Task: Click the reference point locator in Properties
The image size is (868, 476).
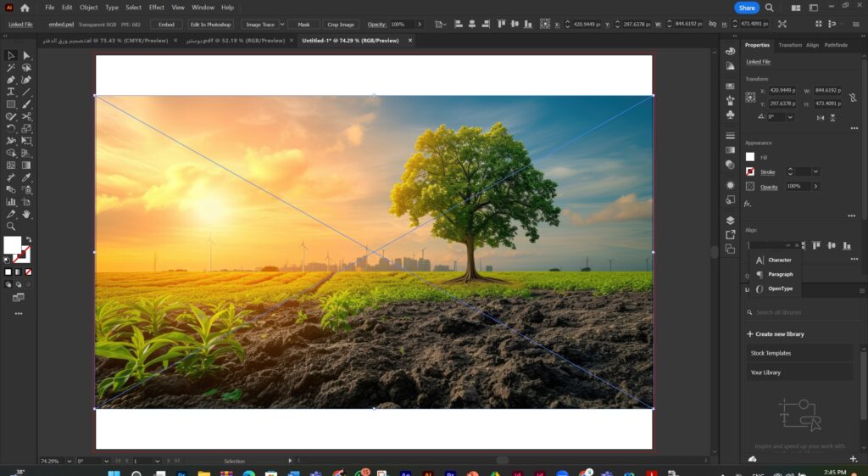Action: pyautogui.click(x=750, y=97)
